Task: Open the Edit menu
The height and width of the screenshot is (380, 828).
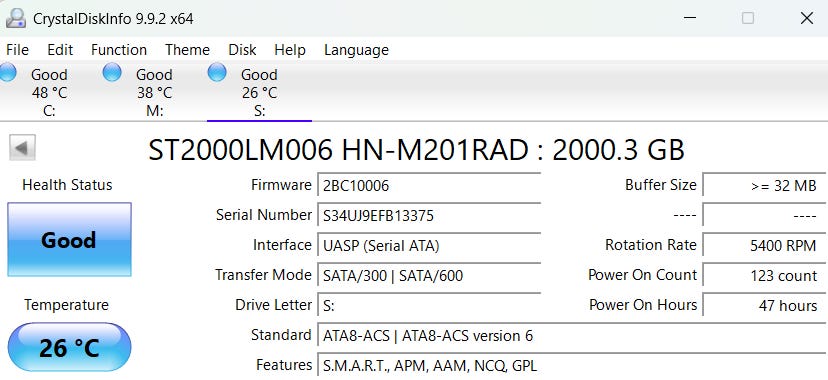Action: coord(60,50)
